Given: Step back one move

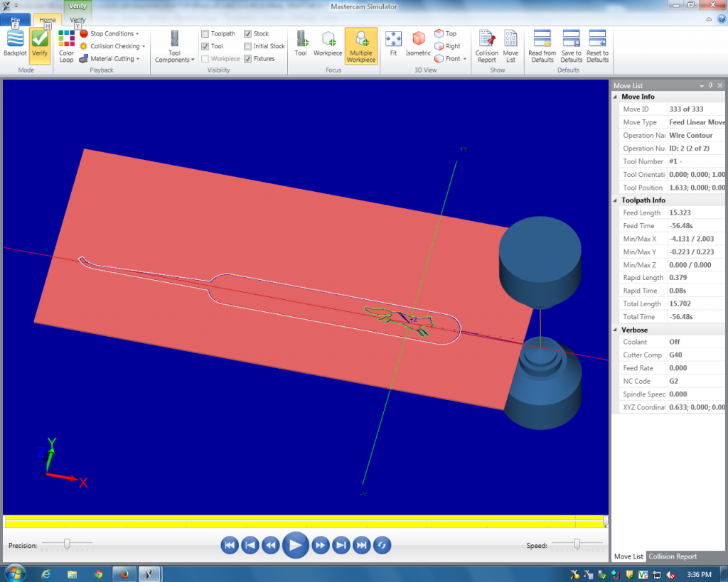Looking at the screenshot, I should click(250, 545).
